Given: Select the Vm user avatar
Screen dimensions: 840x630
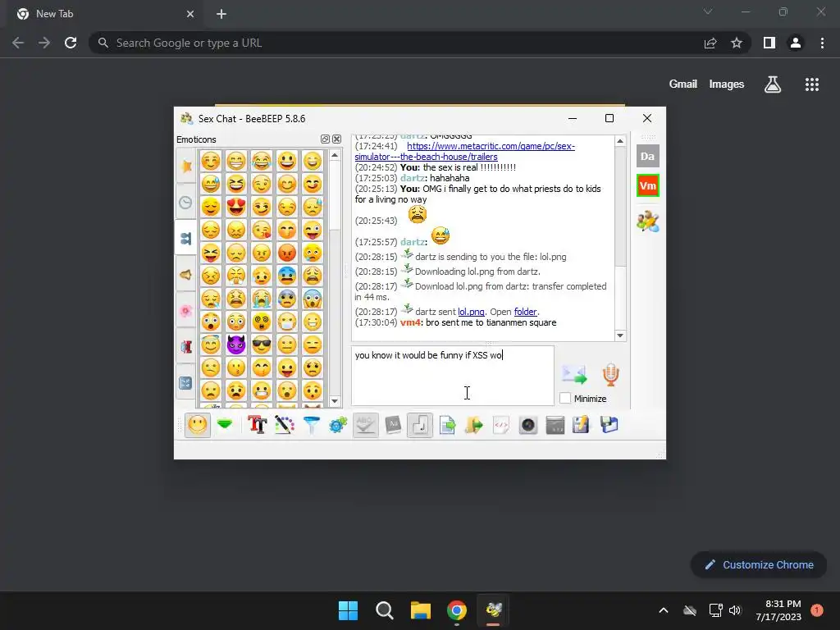Looking at the screenshot, I should (x=648, y=186).
